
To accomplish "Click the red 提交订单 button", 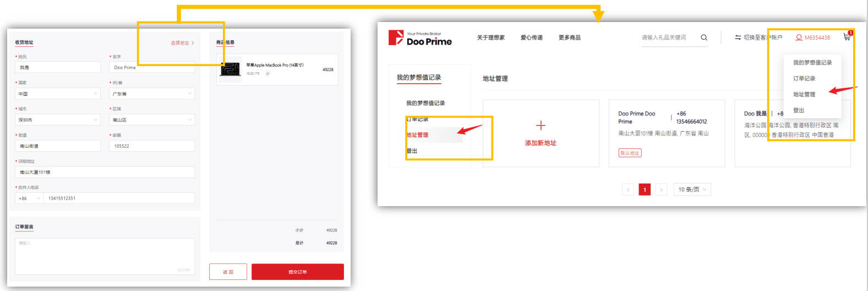I will [298, 272].
